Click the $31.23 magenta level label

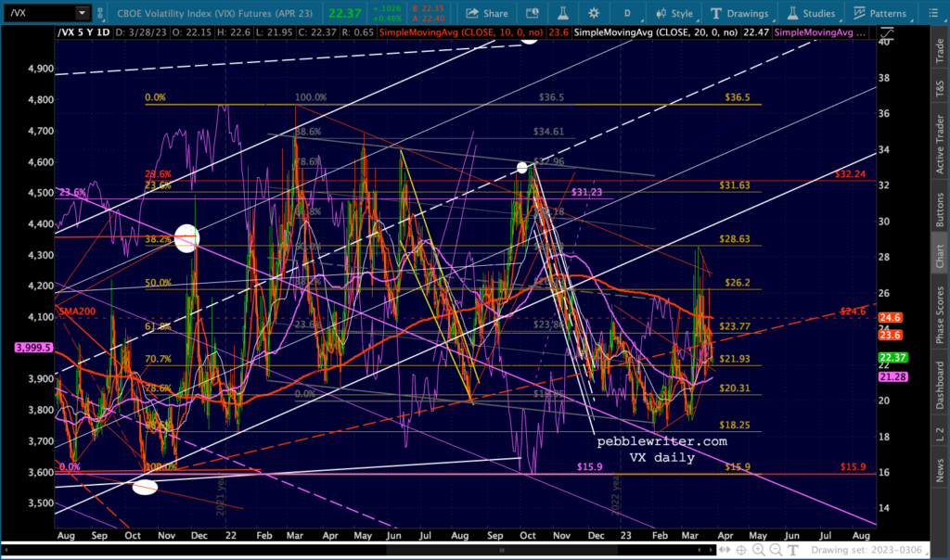point(586,192)
